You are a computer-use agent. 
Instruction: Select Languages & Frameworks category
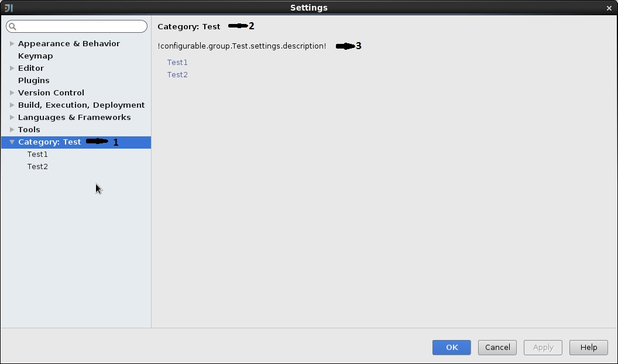click(x=74, y=117)
